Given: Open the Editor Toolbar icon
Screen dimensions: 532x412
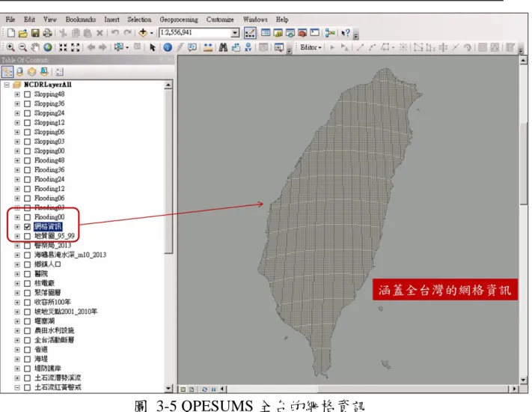Looking at the screenshot, I should point(250,33).
